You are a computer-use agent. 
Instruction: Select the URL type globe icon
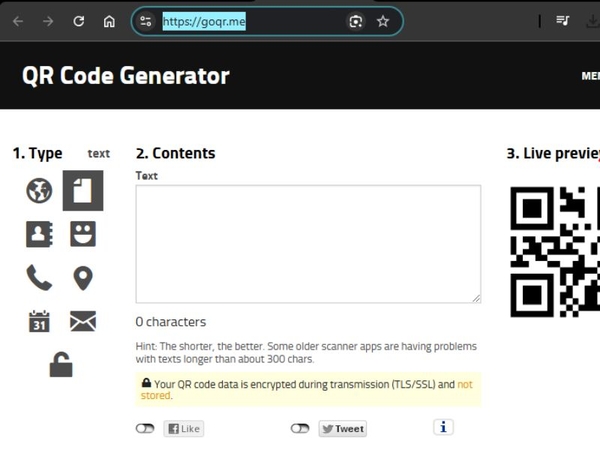pos(39,191)
